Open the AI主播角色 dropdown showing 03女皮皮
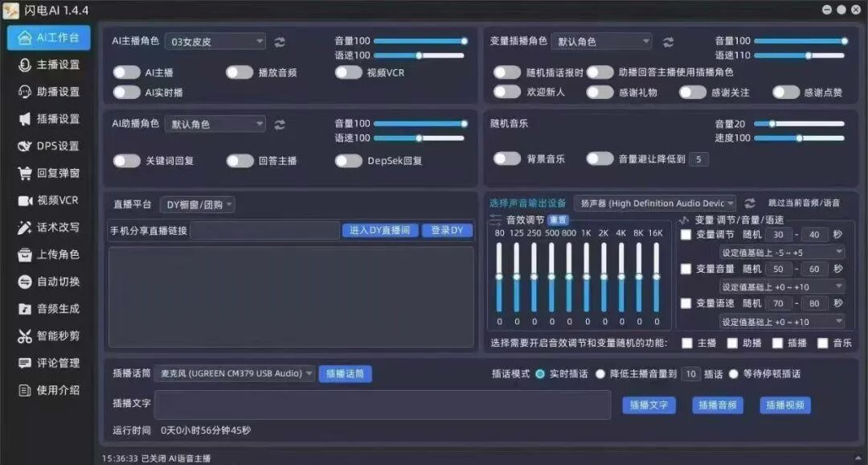868x465 pixels. 215,41
